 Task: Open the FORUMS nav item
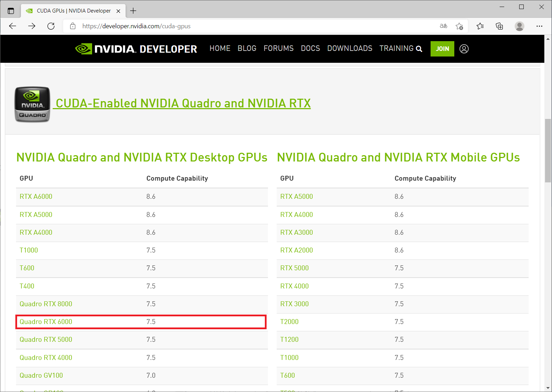[x=278, y=48]
